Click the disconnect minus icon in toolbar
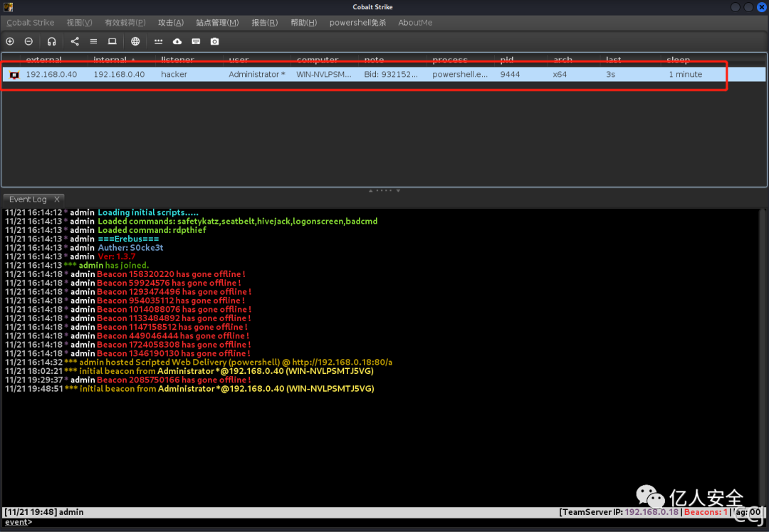 click(x=28, y=41)
